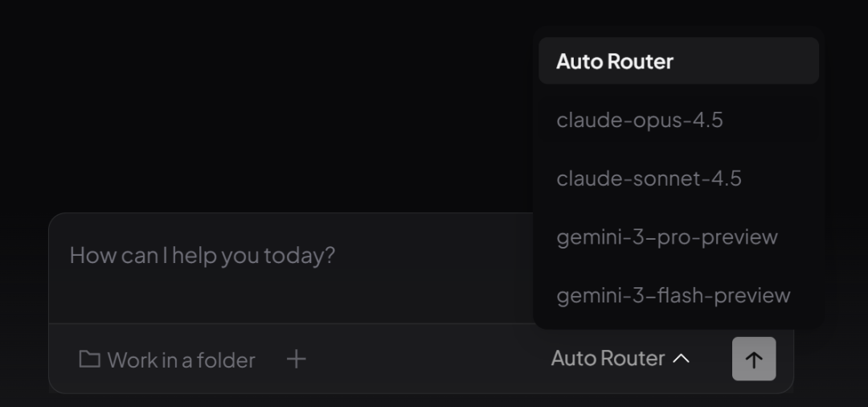Click the upward chevron beside Auto Router

coord(681,359)
